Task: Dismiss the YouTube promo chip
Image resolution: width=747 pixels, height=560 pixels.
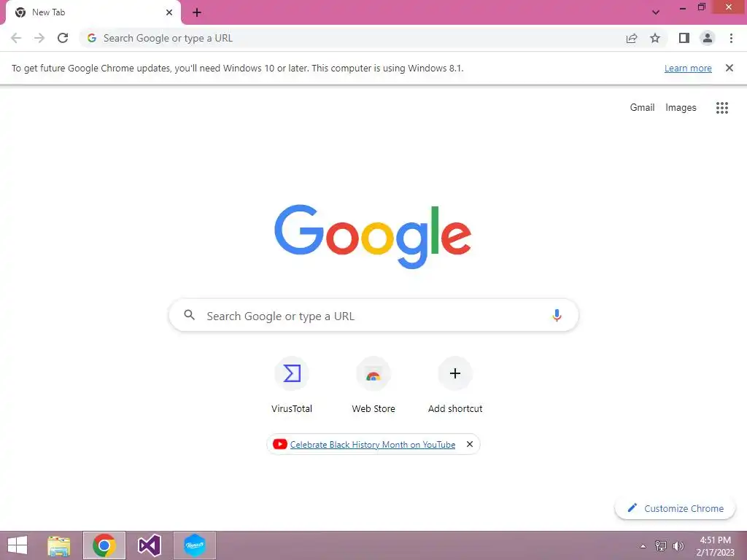Action: (470, 444)
